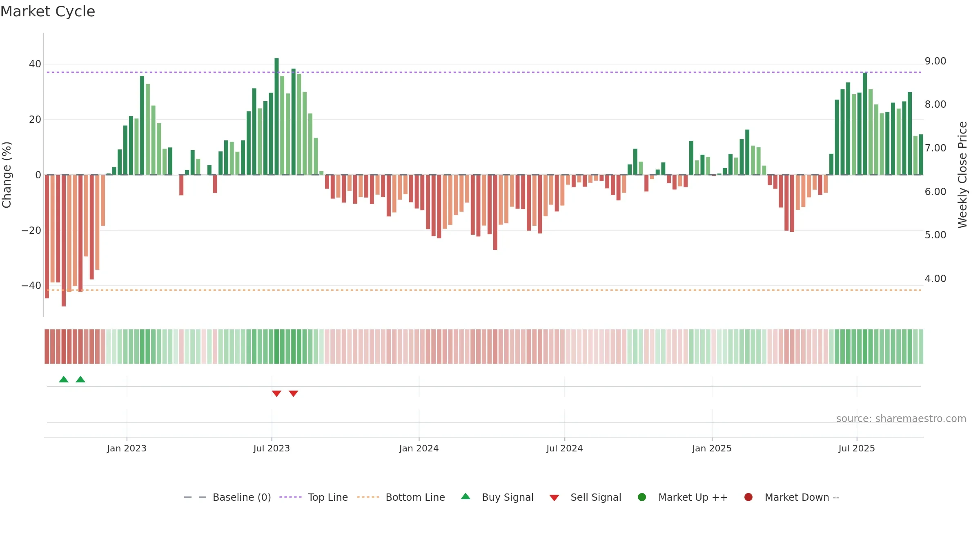Click the Jan 2023 axis label

pos(127,448)
